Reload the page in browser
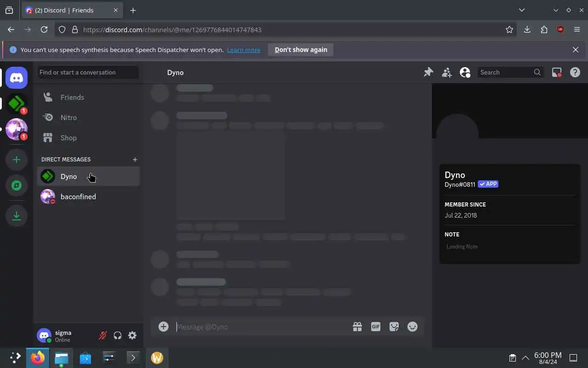 pos(44,29)
